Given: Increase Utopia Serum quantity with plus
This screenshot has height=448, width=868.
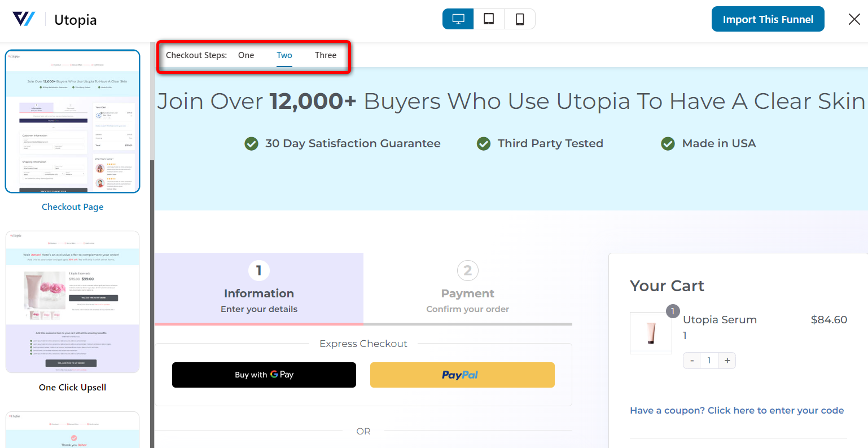Looking at the screenshot, I should pos(727,360).
